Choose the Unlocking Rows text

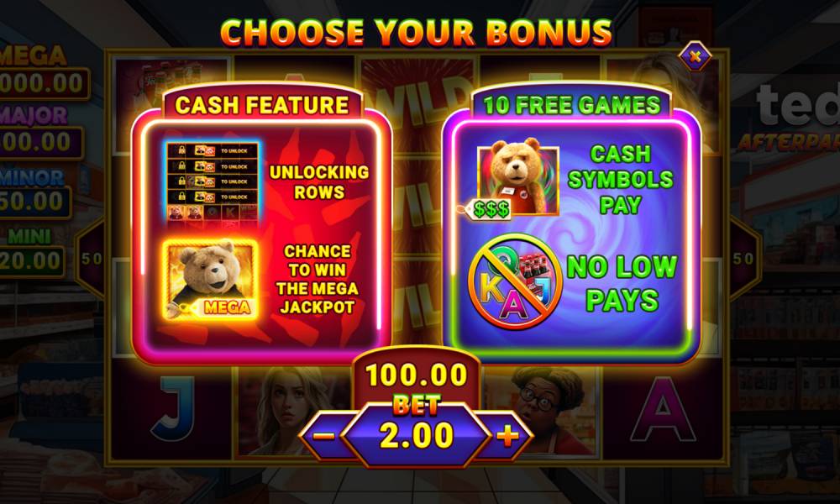pos(318,182)
